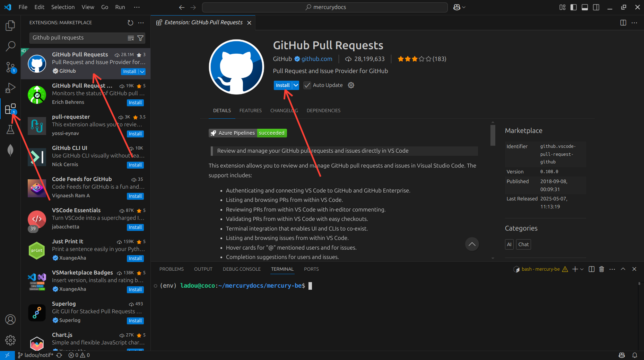This screenshot has height=360, width=644.
Task: Open the MongoDB view in the activity bar
Action: [x=10, y=150]
